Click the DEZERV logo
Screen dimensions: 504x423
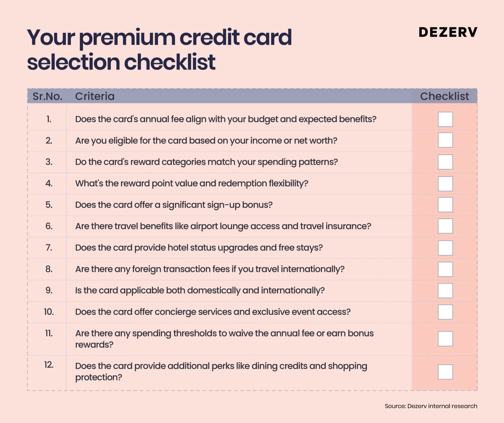[x=448, y=32]
